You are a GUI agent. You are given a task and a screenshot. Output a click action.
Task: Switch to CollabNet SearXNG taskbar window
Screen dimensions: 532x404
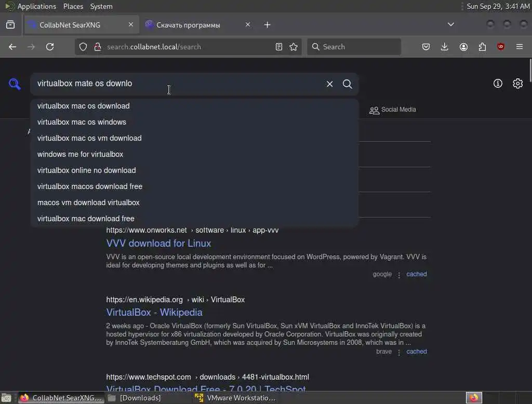pyautogui.click(x=61, y=398)
